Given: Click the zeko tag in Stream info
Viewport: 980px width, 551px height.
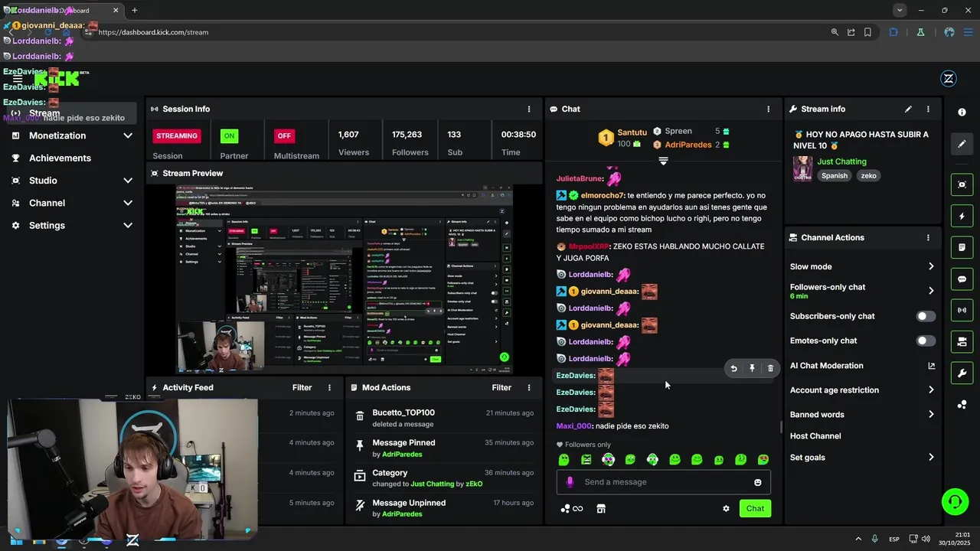Looking at the screenshot, I should coord(868,176).
